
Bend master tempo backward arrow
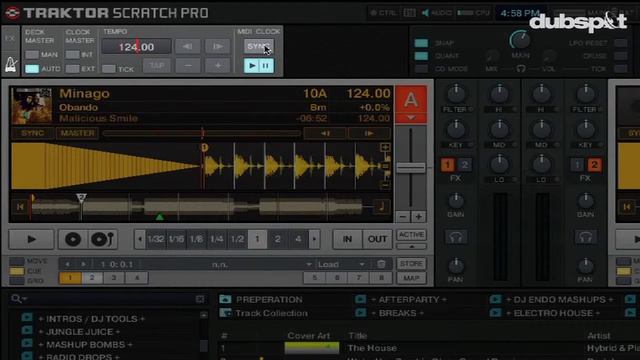point(188,47)
